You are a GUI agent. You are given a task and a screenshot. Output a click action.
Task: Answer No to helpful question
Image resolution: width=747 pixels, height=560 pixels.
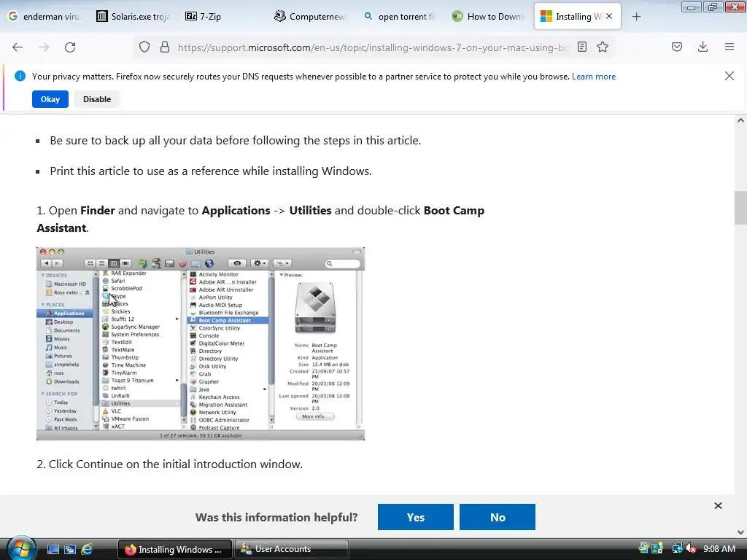[x=498, y=517]
